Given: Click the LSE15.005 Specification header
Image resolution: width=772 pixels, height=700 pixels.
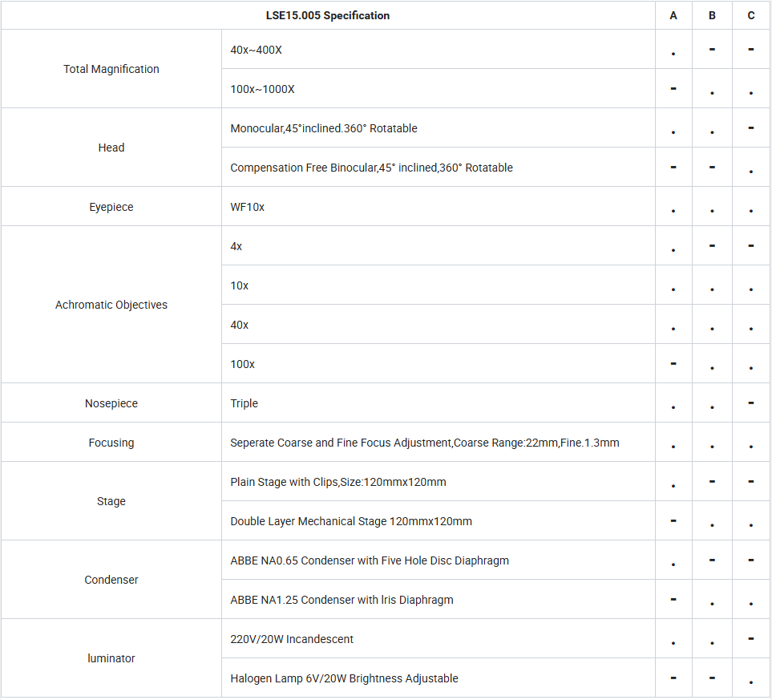Looking at the screenshot, I should (x=328, y=15).
